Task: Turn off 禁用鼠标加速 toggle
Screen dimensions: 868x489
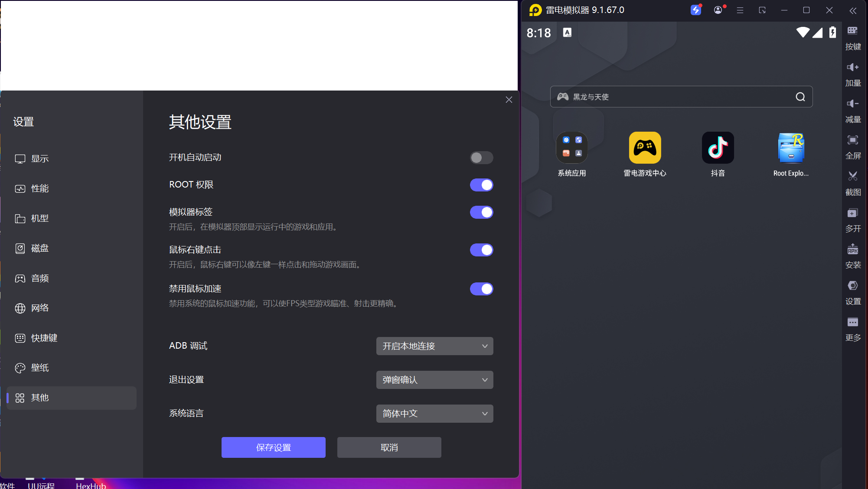Action: click(x=481, y=289)
